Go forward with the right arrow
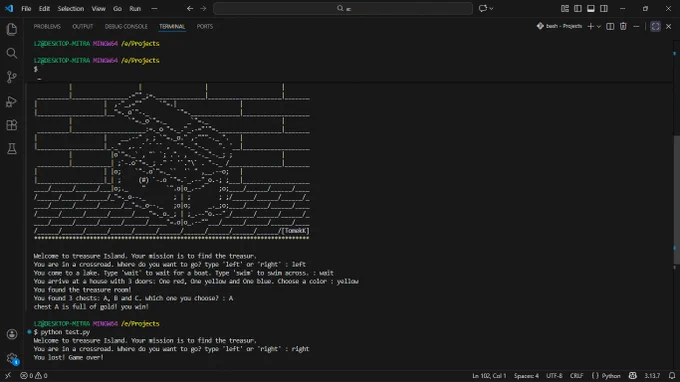 203,8
